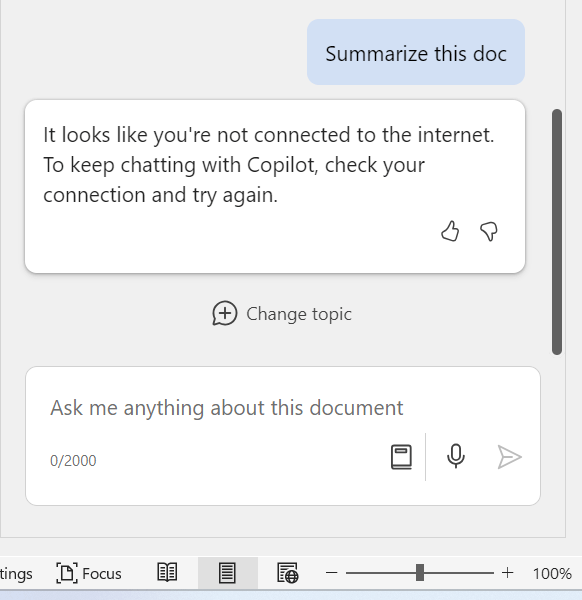This screenshot has height=600, width=582.
Task: Open Display Settings in the status bar
Action: coord(15,574)
